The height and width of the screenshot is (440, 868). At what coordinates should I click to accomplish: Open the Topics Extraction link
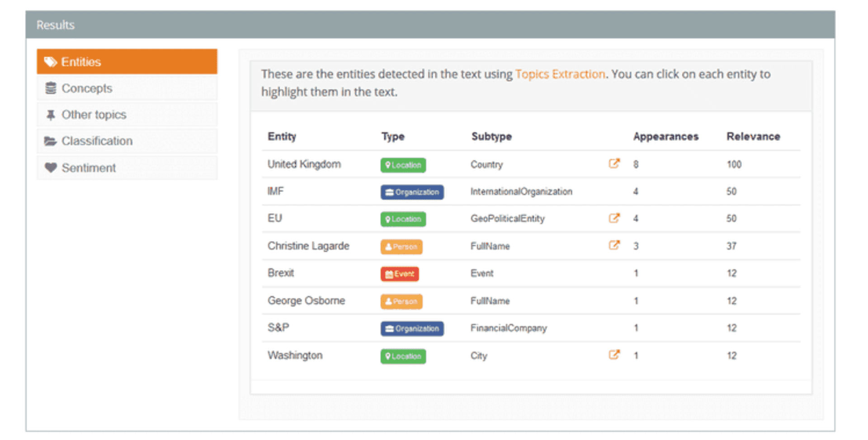(561, 74)
